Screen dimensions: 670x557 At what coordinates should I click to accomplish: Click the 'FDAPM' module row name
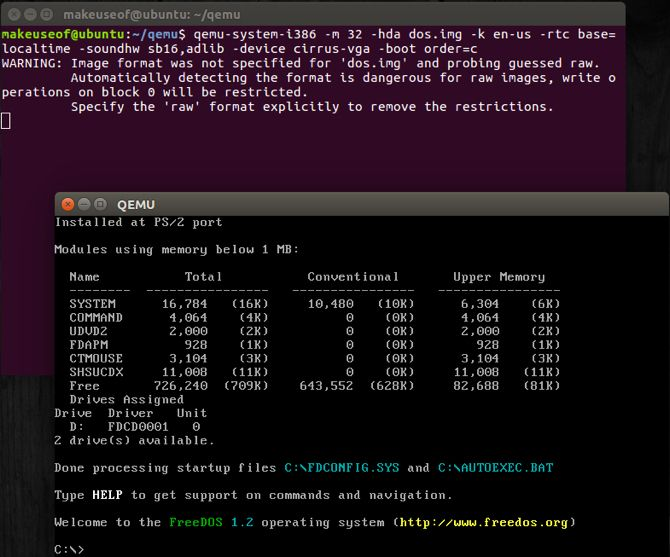[88, 345]
